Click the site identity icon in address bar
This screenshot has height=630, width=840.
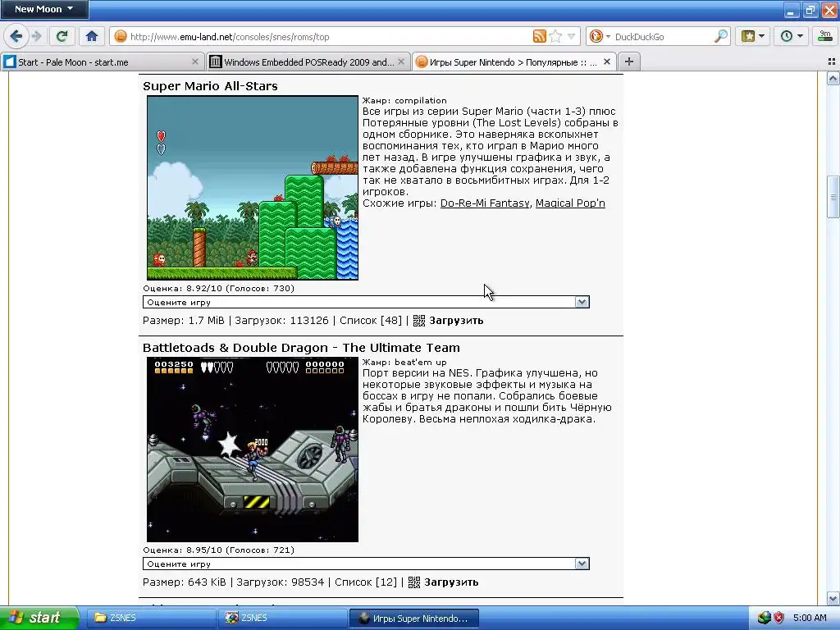click(x=121, y=36)
